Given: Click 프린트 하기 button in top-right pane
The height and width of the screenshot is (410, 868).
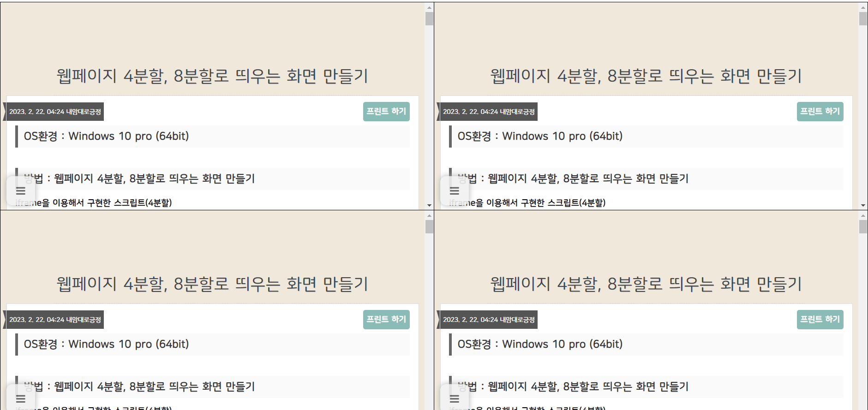Looking at the screenshot, I should pyautogui.click(x=820, y=112).
